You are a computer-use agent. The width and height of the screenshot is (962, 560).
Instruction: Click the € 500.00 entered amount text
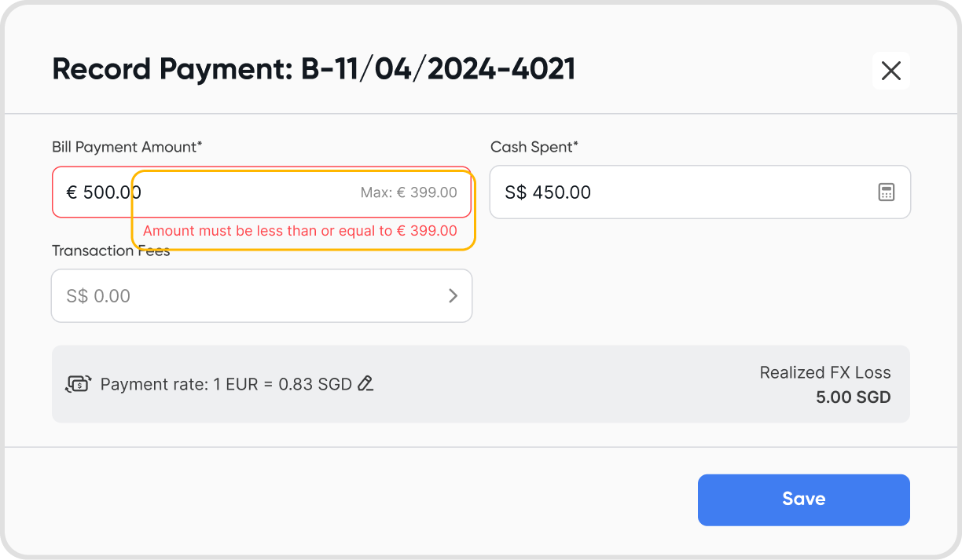click(x=104, y=192)
